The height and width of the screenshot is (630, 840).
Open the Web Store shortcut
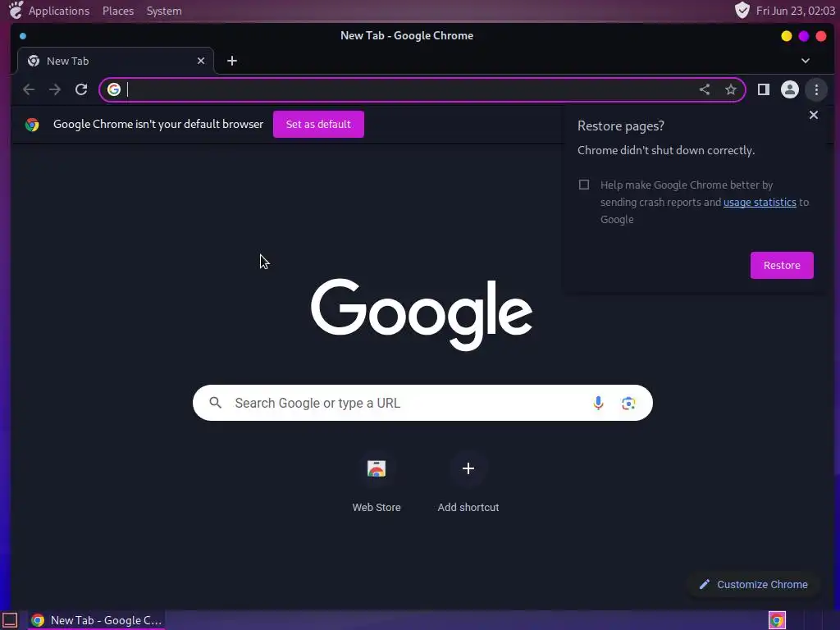(376, 482)
